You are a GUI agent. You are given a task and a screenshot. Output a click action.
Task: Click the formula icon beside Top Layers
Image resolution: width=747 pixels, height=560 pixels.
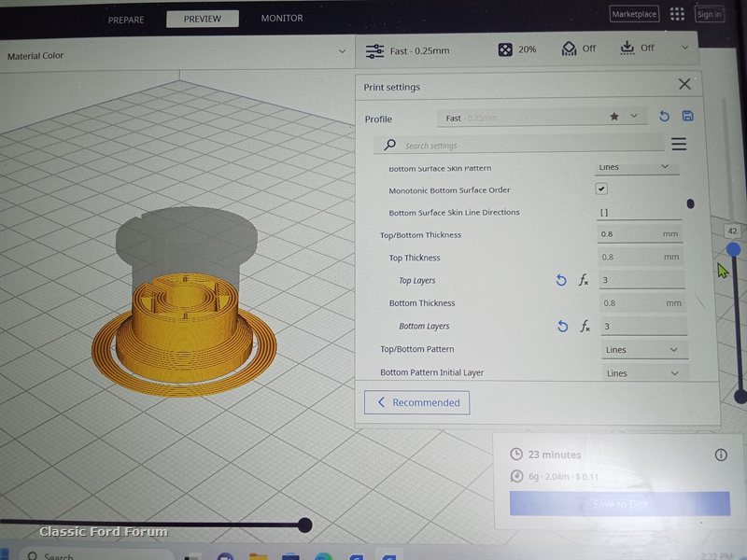(x=584, y=280)
